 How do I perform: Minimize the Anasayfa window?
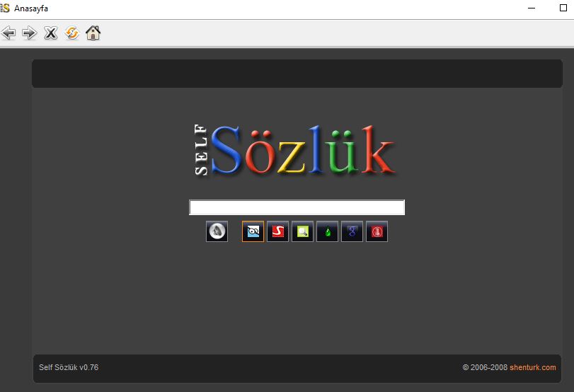click(532, 8)
